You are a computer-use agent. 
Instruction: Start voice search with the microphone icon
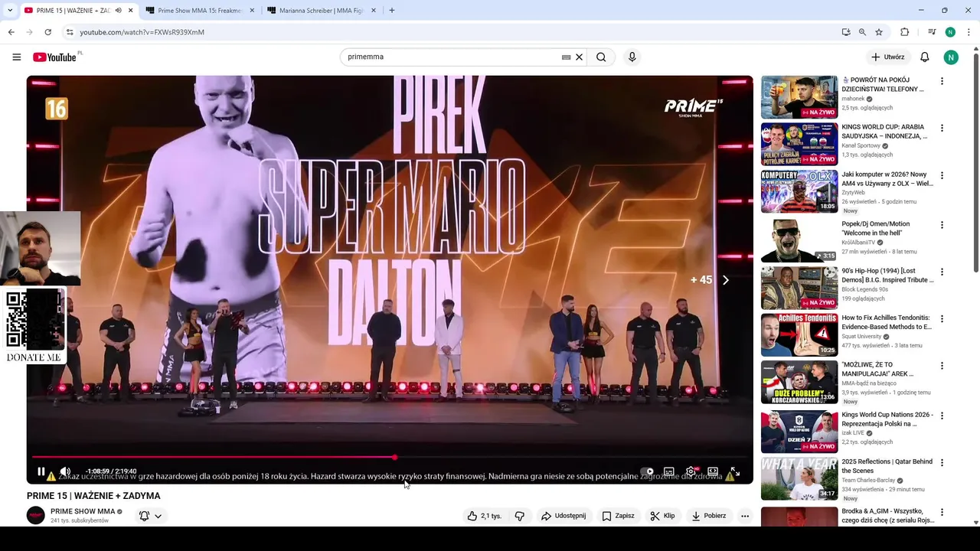pyautogui.click(x=632, y=57)
